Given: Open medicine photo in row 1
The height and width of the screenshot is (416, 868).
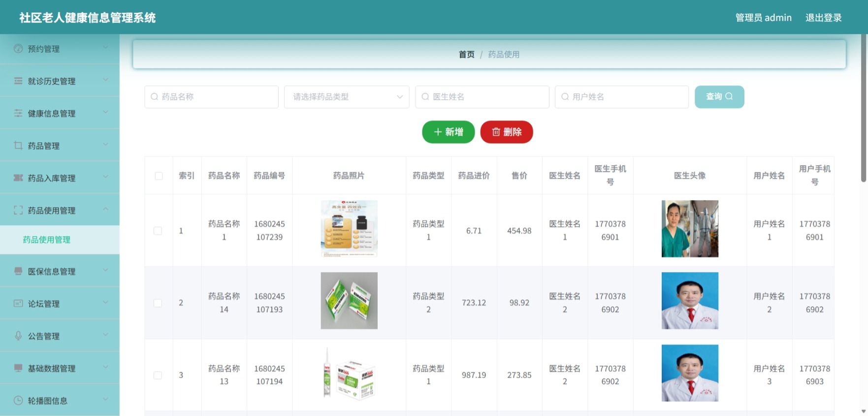Looking at the screenshot, I should click(x=349, y=229).
